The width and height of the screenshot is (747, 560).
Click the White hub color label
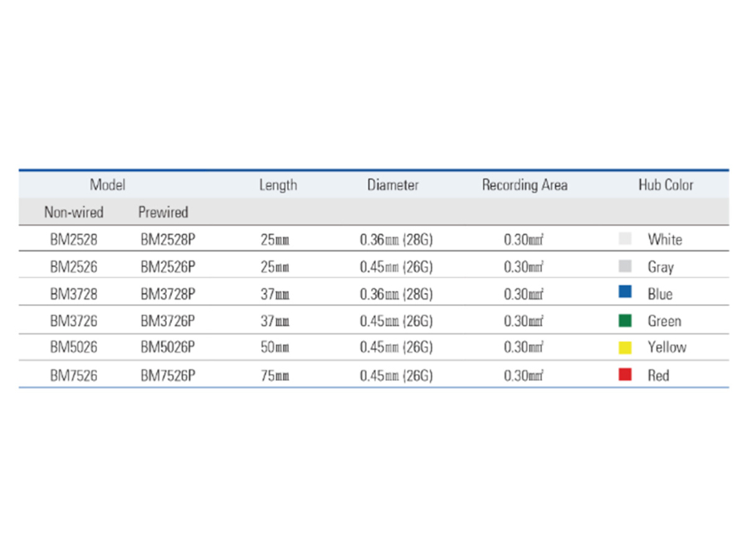(665, 239)
